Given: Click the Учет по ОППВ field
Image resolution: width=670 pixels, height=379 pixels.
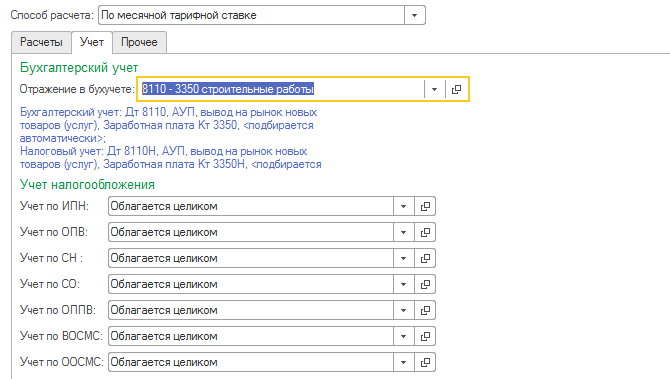Looking at the screenshot, I should [x=251, y=310].
